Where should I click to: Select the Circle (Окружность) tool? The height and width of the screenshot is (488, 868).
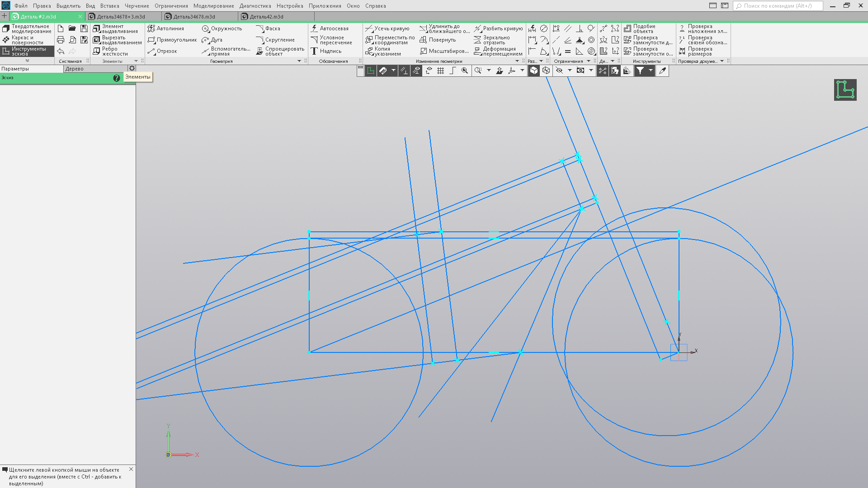[x=222, y=28]
